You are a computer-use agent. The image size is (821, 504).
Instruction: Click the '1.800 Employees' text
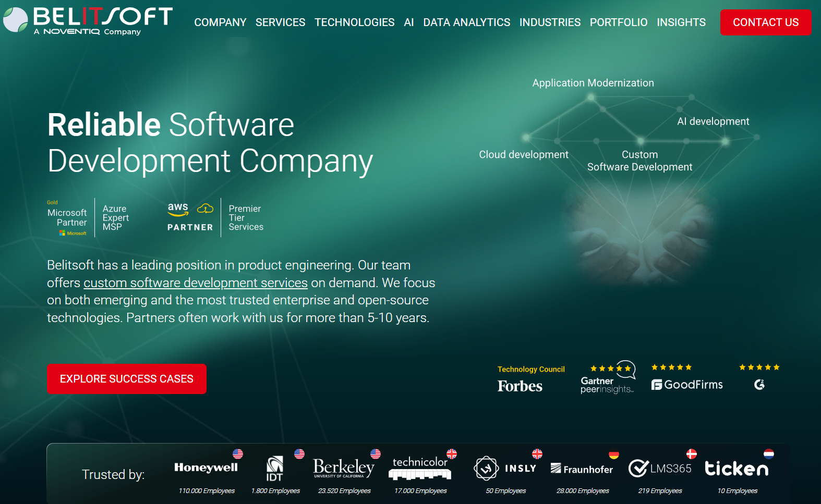click(x=275, y=491)
